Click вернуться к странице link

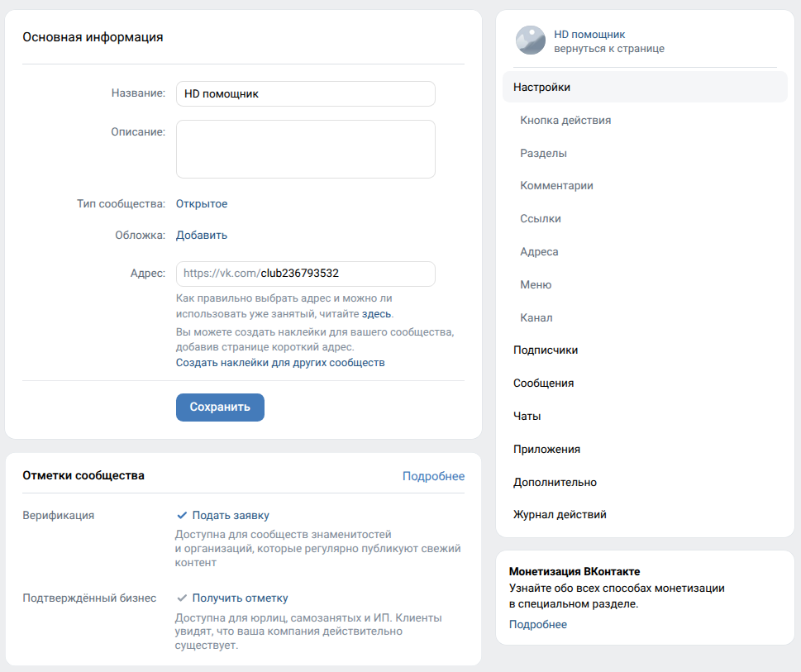coord(609,49)
